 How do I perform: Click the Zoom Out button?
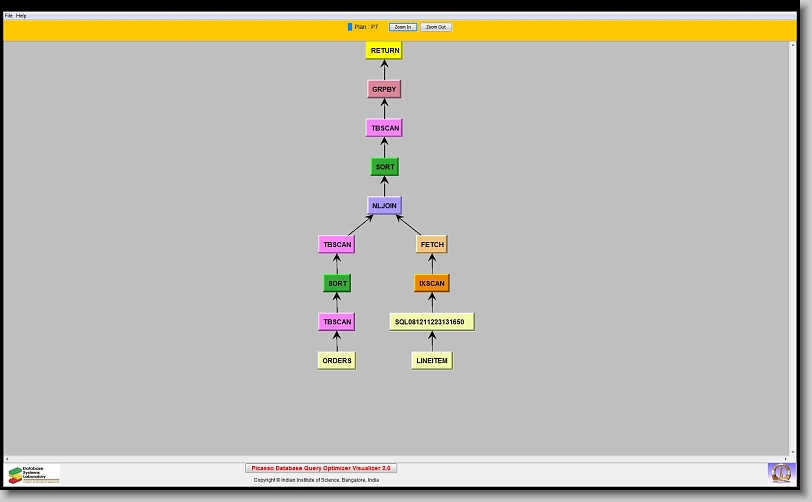[436, 27]
